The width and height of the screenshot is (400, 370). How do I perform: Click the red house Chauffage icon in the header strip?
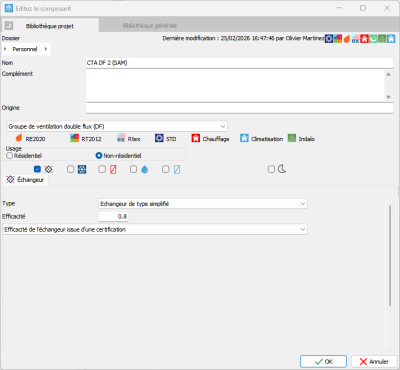tap(364, 38)
